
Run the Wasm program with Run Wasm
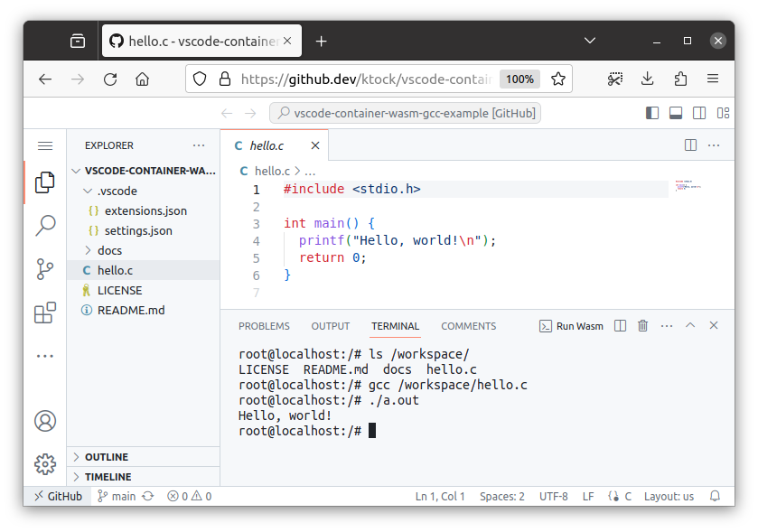tap(572, 326)
